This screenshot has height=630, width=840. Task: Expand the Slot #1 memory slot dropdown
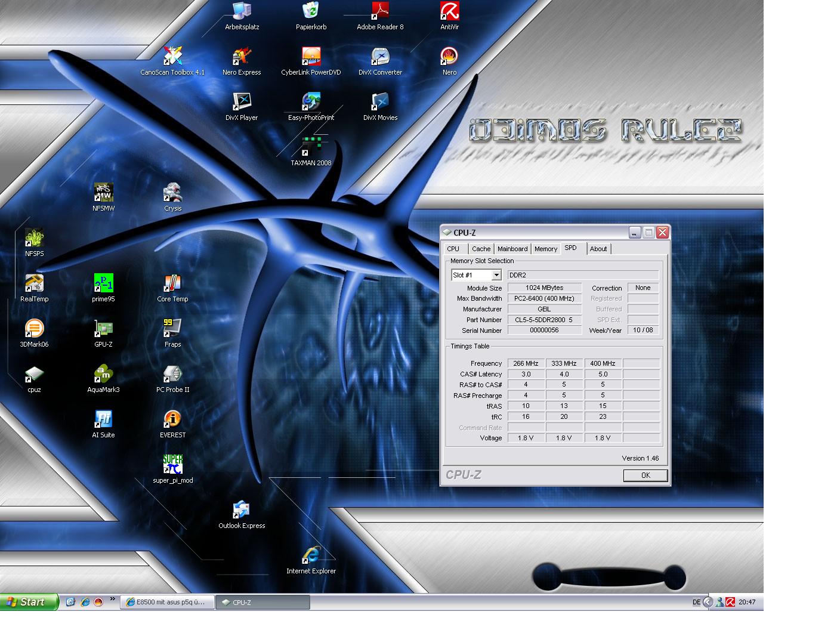[496, 275]
